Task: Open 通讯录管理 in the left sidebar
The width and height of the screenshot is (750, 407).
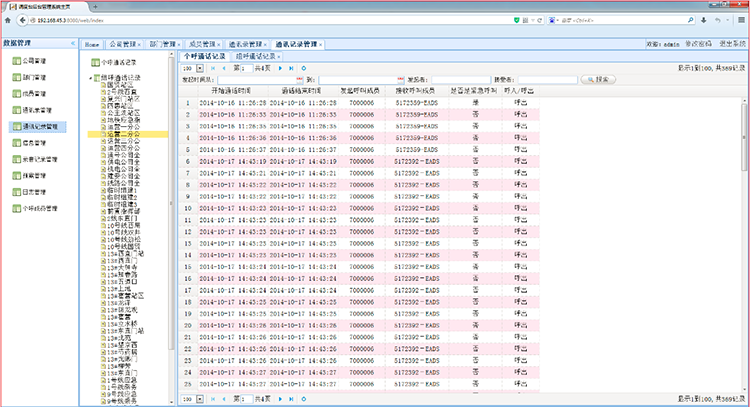Action: [32, 110]
